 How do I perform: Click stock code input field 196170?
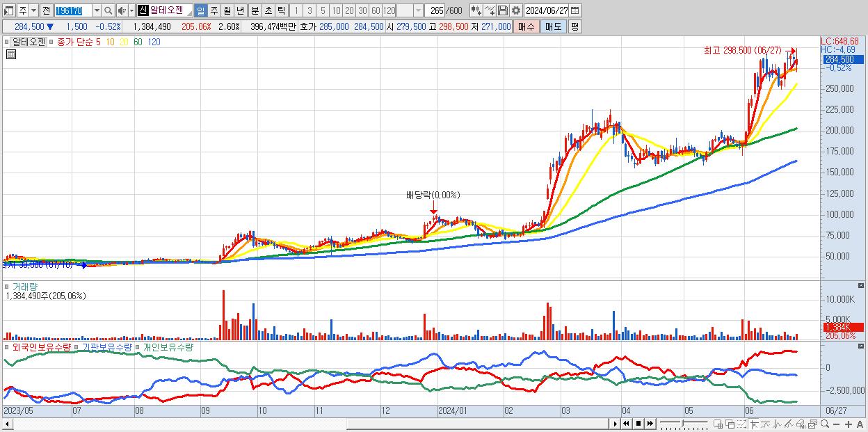pyautogui.click(x=73, y=10)
